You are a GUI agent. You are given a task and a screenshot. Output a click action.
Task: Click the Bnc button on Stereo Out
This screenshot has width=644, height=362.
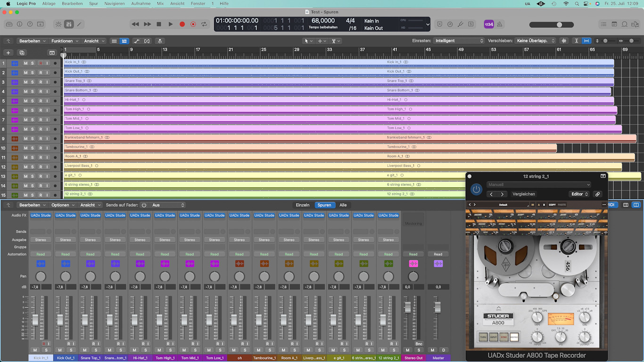tap(419, 344)
